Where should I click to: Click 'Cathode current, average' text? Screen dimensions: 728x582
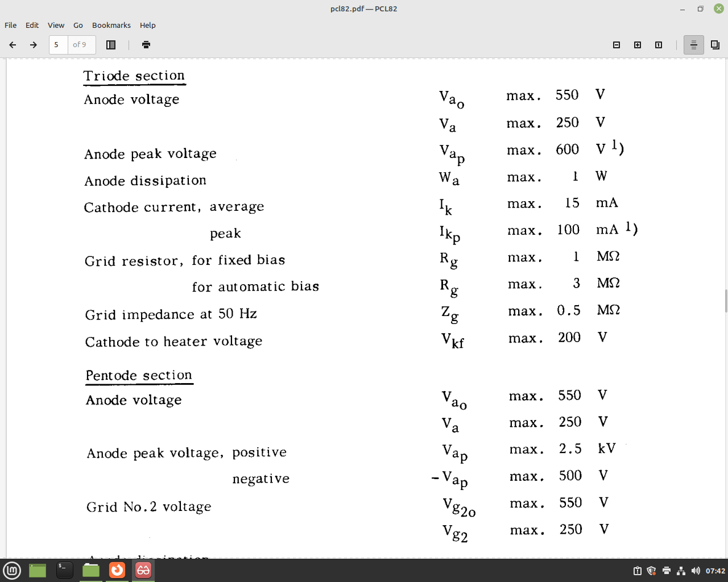(x=174, y=207)
